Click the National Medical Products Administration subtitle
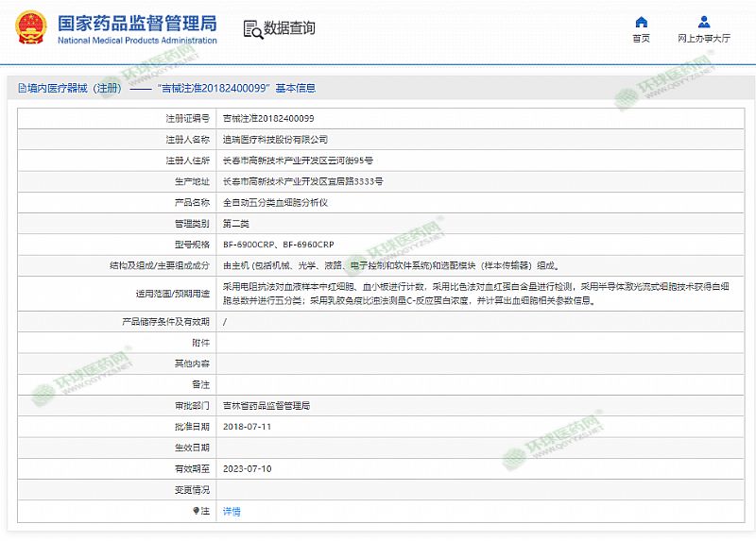Screen dimensions: 756x541 point(137,41)
